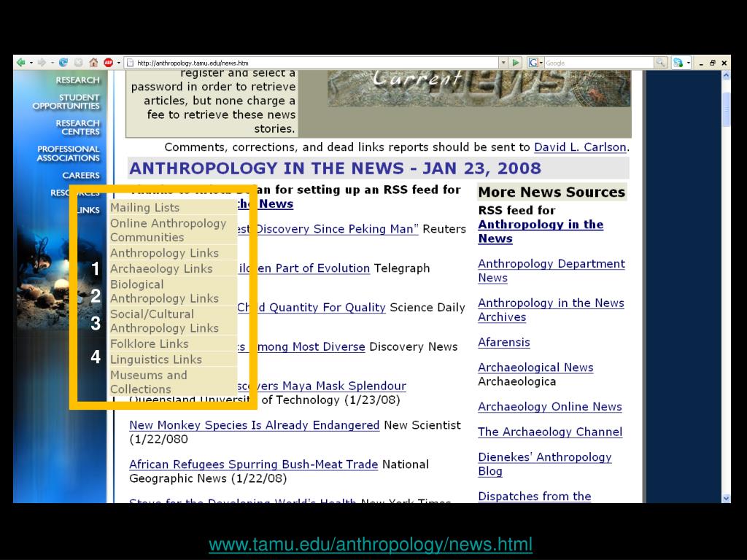Open the Back history dropdown arrow
This screenshot has width=747, height=560.
click(31, 63)
